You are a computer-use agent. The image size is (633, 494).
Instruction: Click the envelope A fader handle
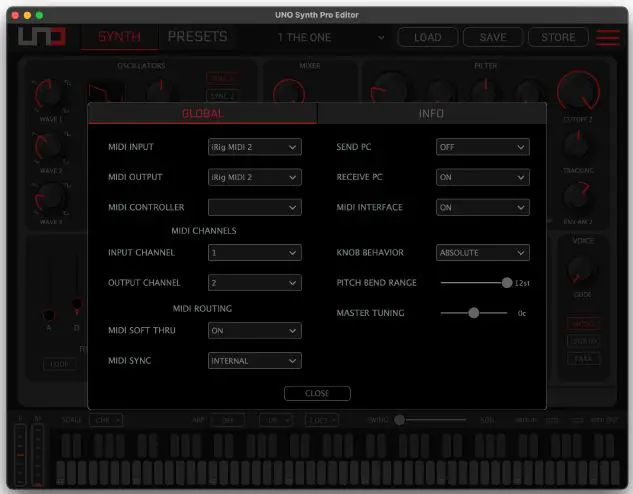point(49,315)
